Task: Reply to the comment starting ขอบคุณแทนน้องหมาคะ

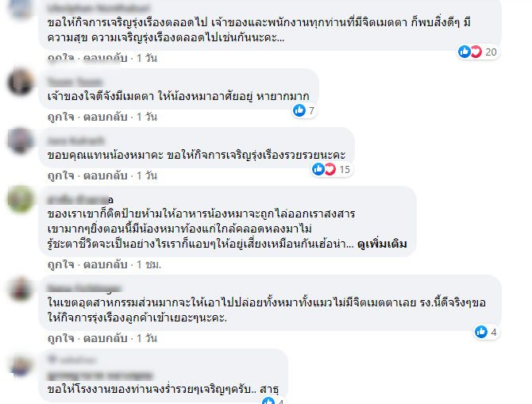Action: pos(105,175)
